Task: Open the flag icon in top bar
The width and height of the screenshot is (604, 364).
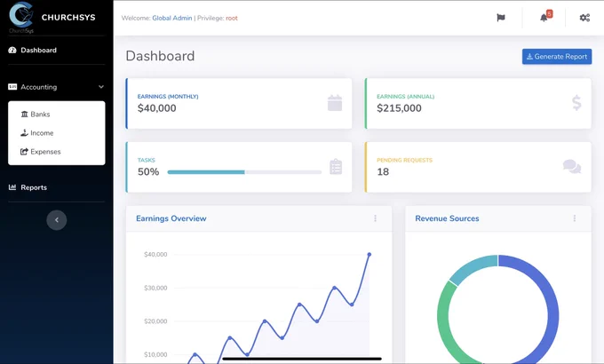Action: coord(501,18)
